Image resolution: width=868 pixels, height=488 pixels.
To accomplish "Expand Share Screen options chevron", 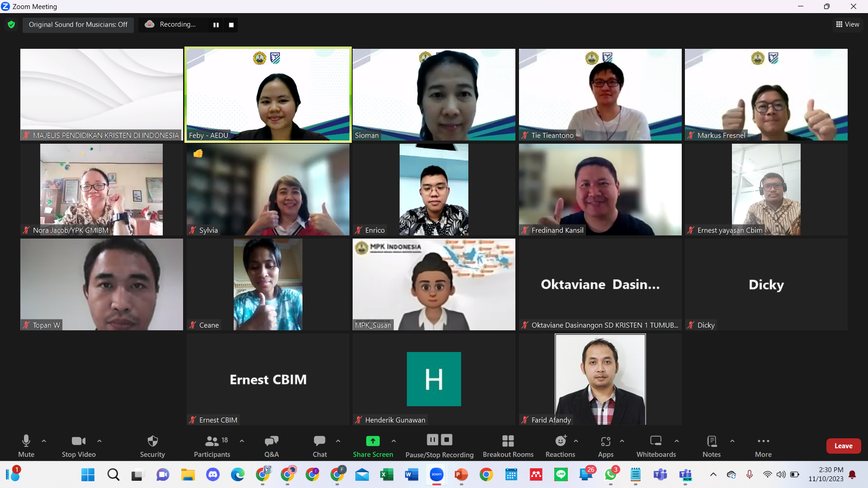I will coord(394,441).
